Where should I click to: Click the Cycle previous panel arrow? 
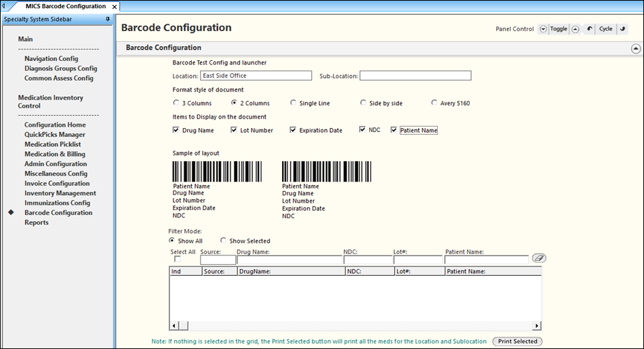pos(589,28)
